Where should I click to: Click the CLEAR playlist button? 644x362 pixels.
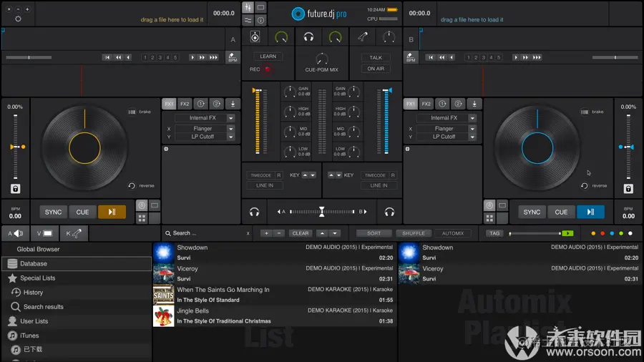point(301,233)
